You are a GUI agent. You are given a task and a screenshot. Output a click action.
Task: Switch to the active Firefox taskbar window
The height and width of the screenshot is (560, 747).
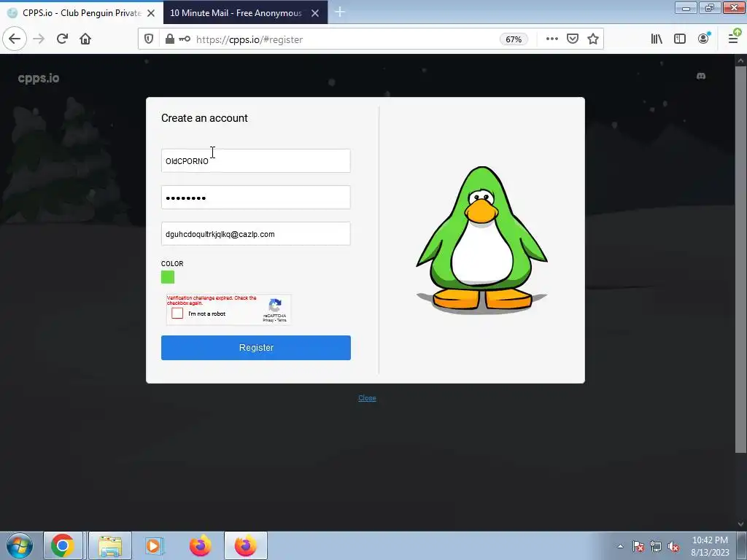[245, 545]
